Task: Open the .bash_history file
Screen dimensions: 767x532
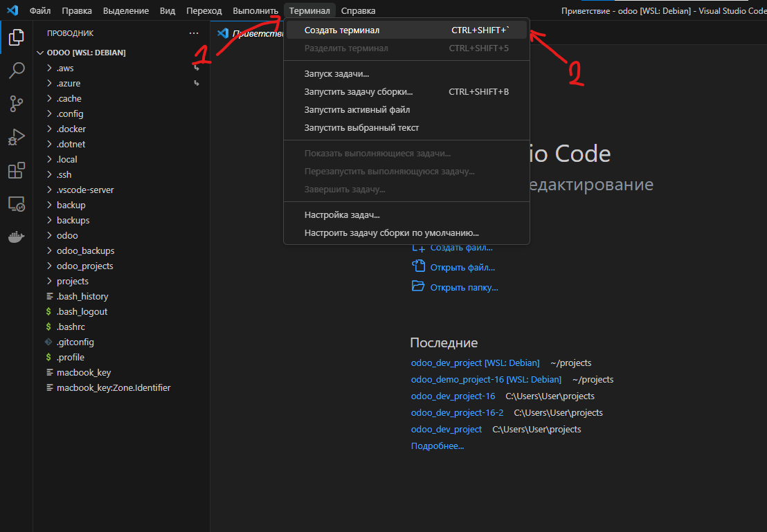Action: (x=82, y=296)
